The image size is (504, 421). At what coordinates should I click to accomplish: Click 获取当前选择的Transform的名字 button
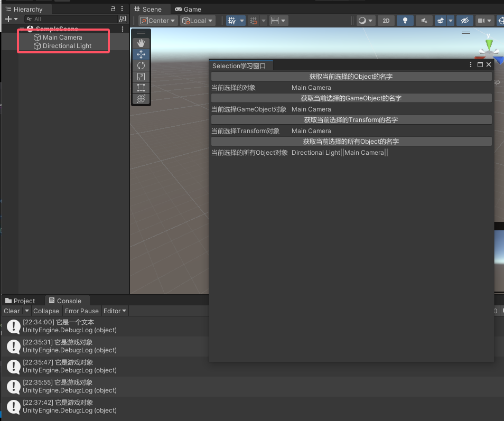point(351,120)
